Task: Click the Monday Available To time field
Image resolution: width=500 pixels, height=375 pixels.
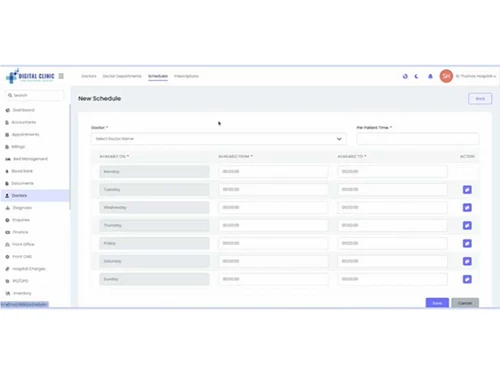Action: pyautogui.click(x=392, y=172)
